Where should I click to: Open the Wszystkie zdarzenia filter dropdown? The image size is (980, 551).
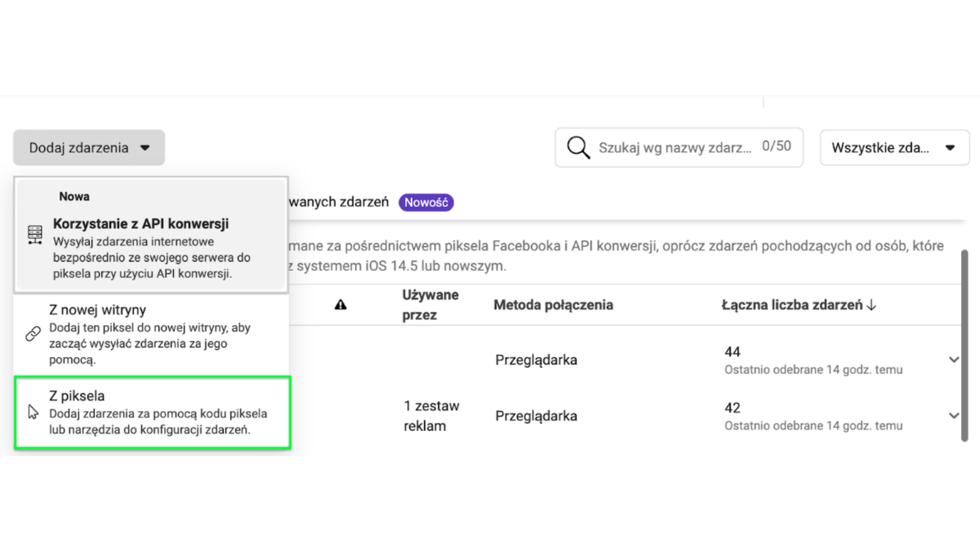tap(894, 148)
